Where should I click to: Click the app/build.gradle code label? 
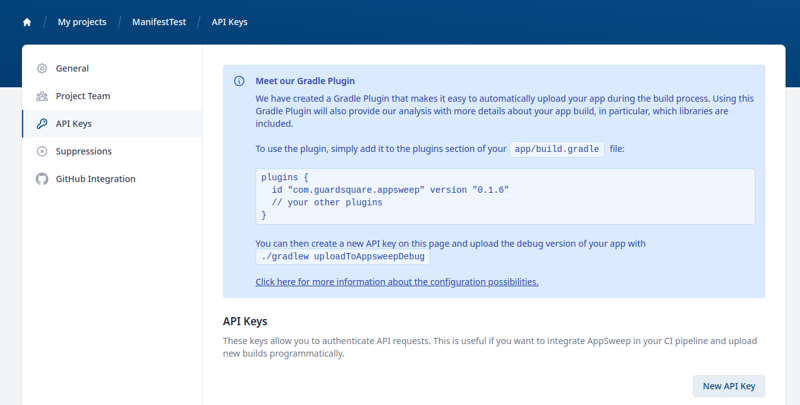[x=557, y=149]
